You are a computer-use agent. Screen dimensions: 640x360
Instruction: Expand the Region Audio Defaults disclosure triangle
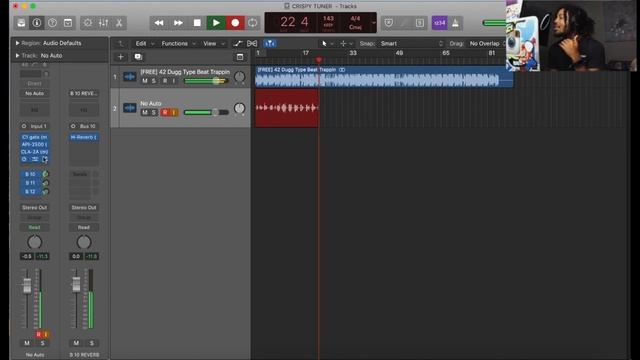tap(17, 43)
